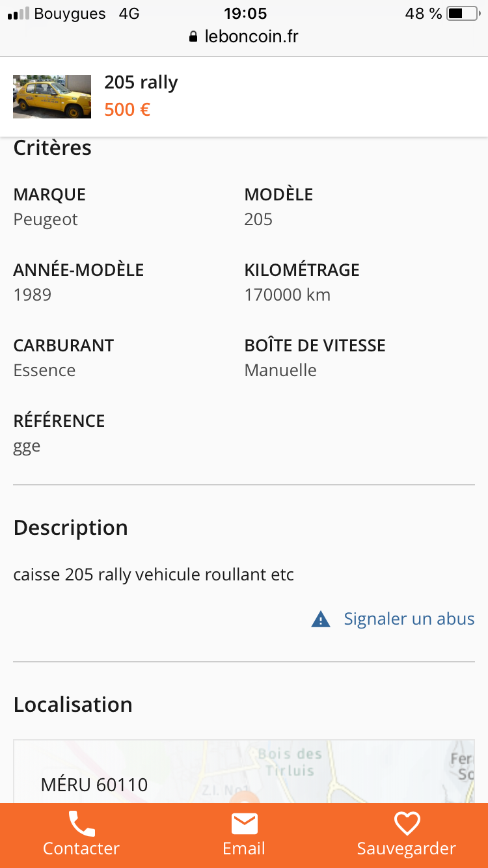488x868 pixels.
Task: Tap the envelope Email icon
Action: point(244,824)
